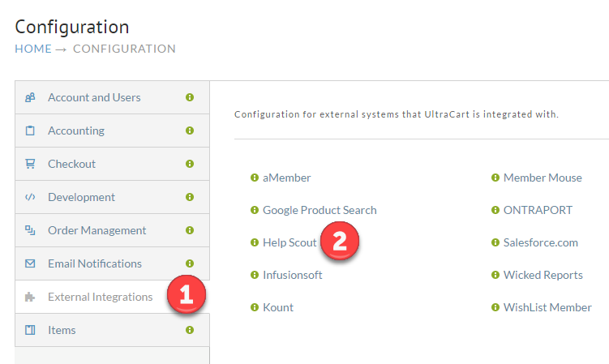Click the shopping cart icon beside Checkout
609x364 pixels.
coord(30,164)
